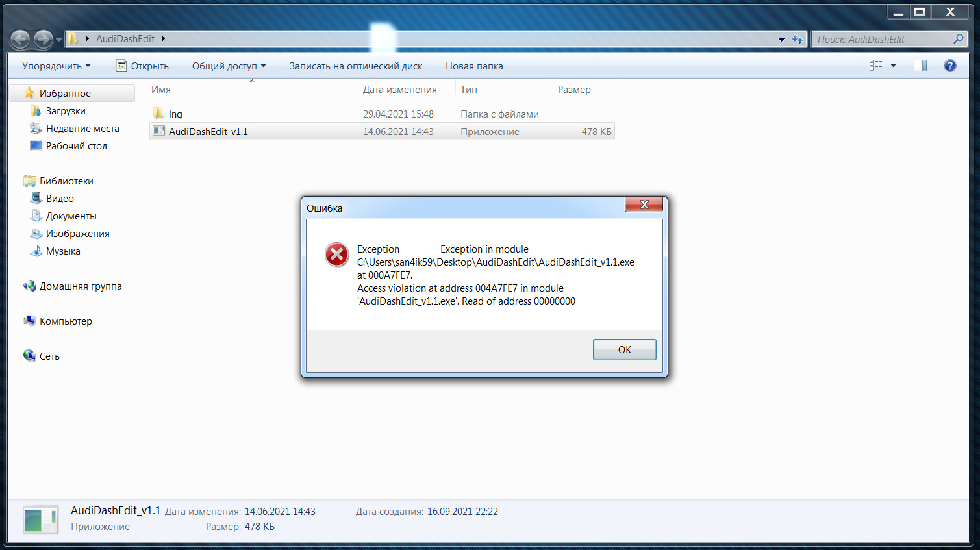The width and height of the screenshot is (980, 550).
Task: Close the Ошибка dialog with the X
Action: coord(644,205)
